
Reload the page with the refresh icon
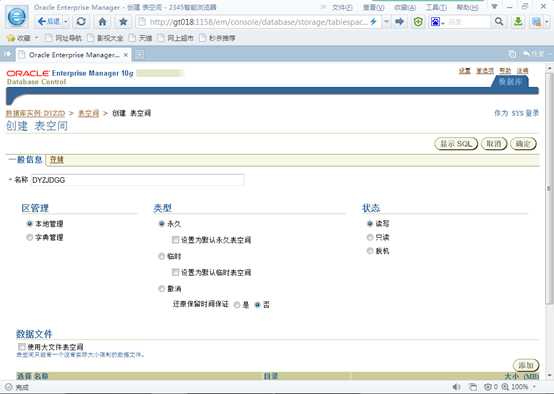81,22
